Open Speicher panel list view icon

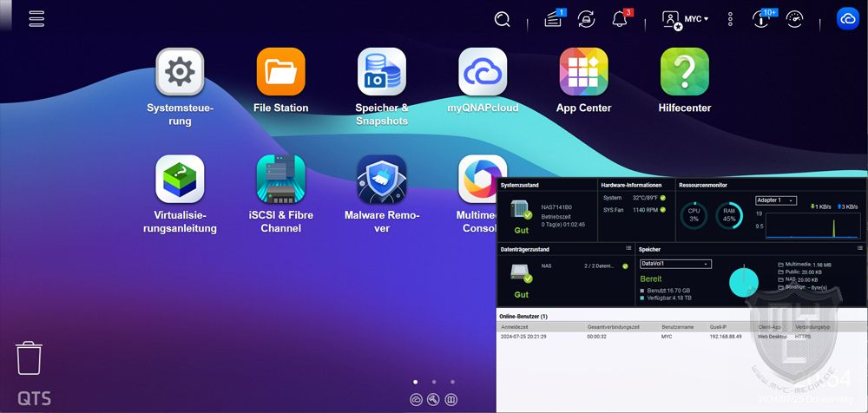click(859, 248)
